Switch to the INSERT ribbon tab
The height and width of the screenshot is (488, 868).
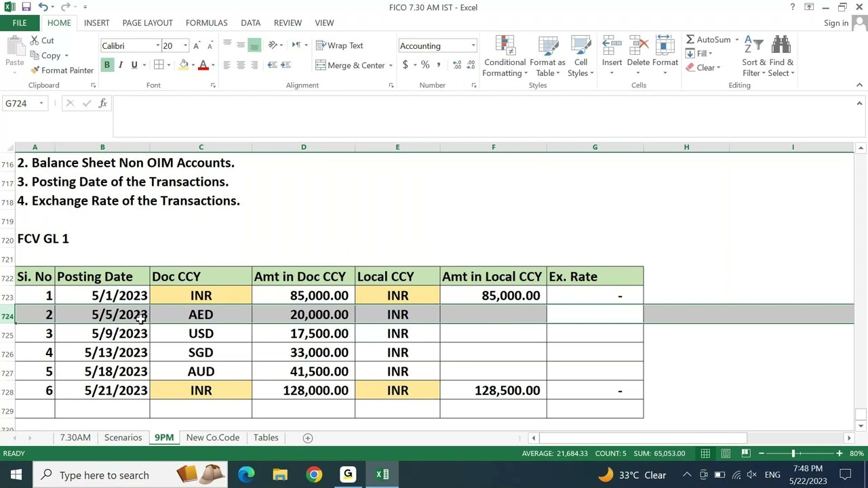click(96, 23)
